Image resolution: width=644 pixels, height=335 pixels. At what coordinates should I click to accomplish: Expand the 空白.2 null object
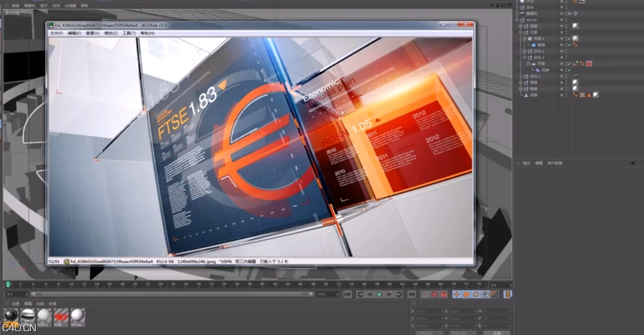click(x=524, y=51)
